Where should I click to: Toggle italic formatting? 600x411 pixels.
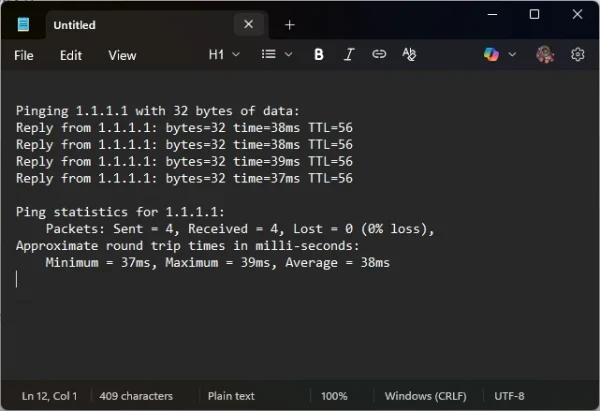pyautogui.click(x=349, y=55)
